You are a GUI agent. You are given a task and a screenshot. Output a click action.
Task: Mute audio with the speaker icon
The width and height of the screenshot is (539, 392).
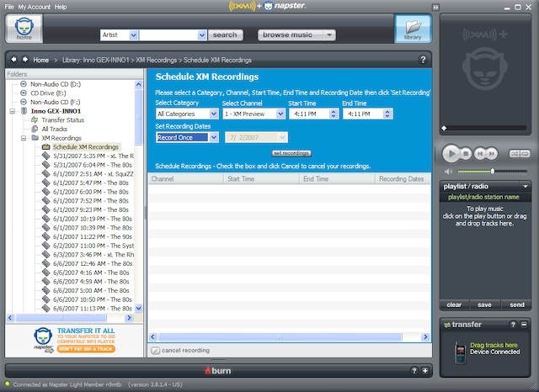coord(448,171)
